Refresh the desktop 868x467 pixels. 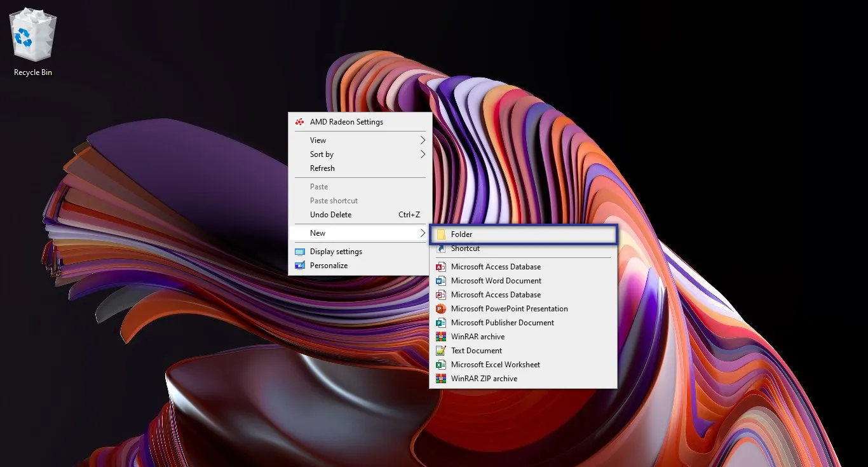(x=322, y=168)
